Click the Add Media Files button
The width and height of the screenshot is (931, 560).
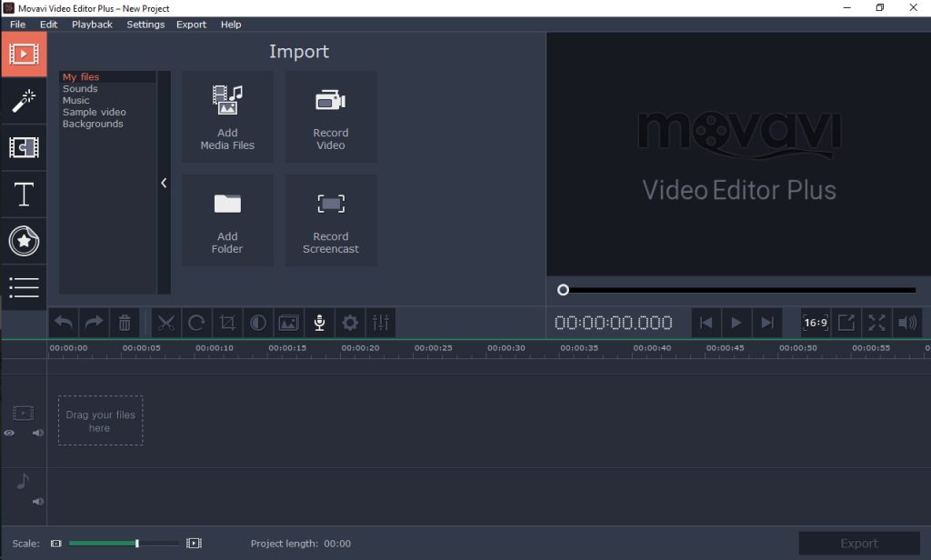pos(227,116)
